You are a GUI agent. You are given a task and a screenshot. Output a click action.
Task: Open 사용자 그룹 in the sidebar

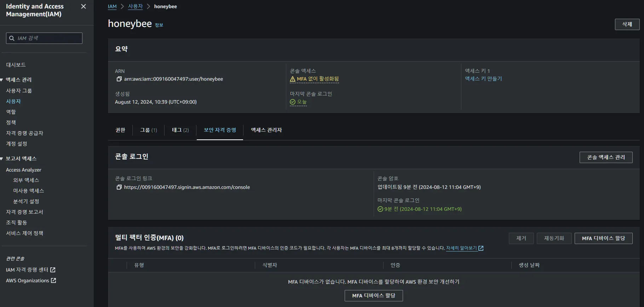pyautogui.click(x=19, y=91)
